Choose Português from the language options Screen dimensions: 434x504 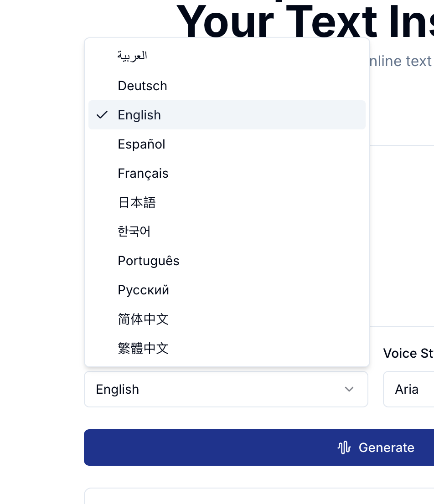148,261
